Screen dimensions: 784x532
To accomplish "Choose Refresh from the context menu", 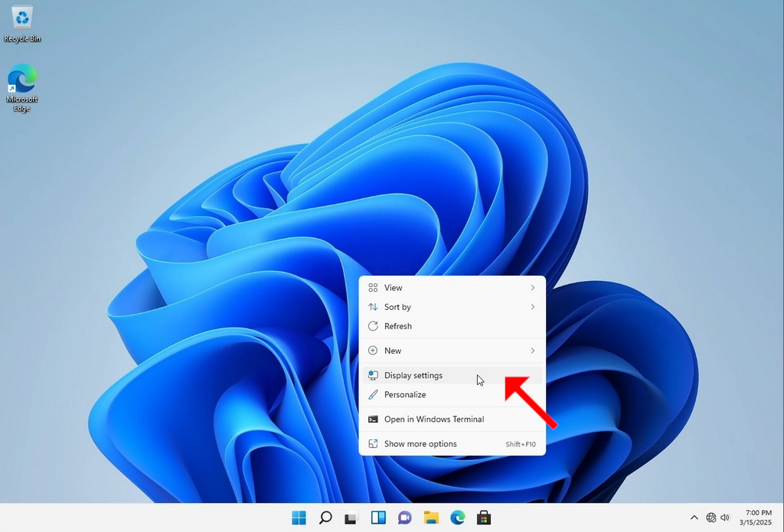I will [452, 326].
